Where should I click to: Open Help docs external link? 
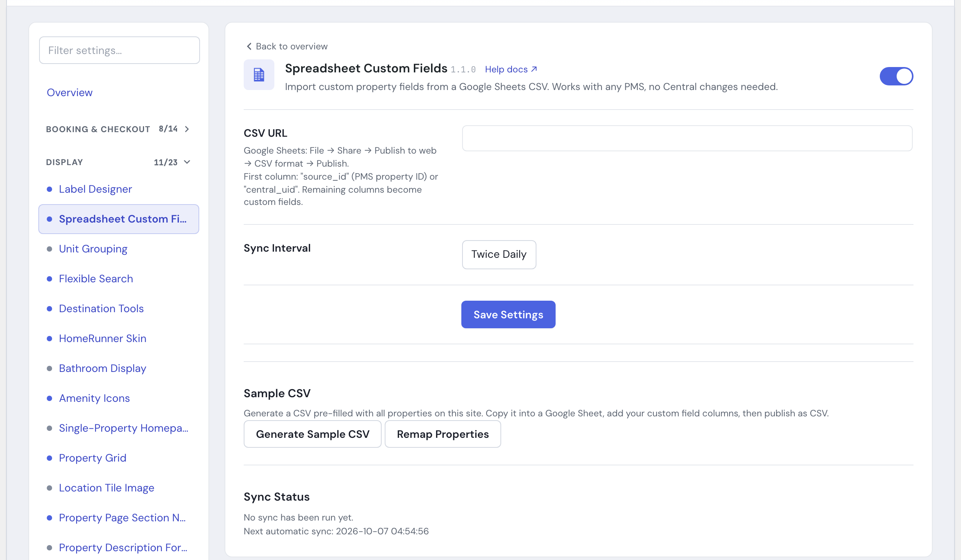(x=511, y=69)
